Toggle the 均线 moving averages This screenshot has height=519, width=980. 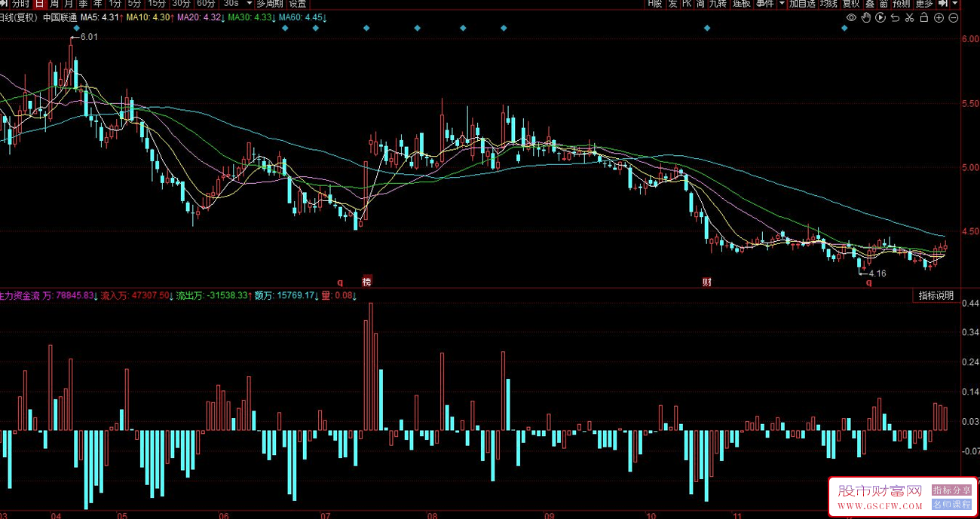[828, 4]
